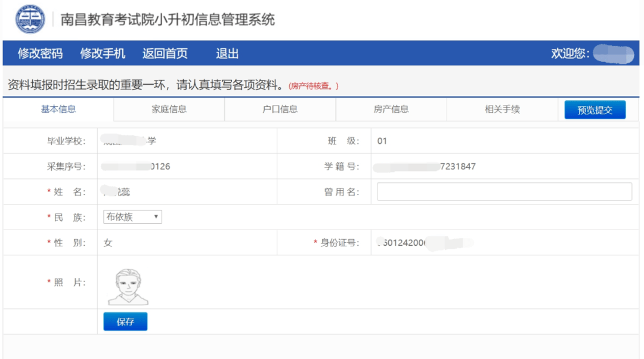The image size is (644, 359).
Task: Click the 毕业学校 field label
Action: click(67, 141)
